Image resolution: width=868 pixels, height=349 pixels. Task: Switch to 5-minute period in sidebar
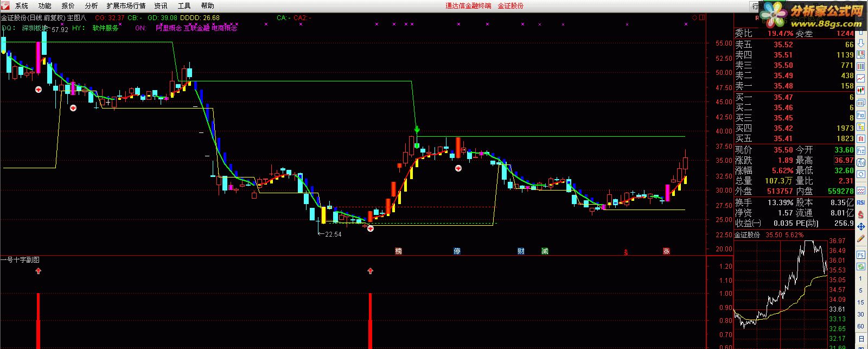point(860,290)
